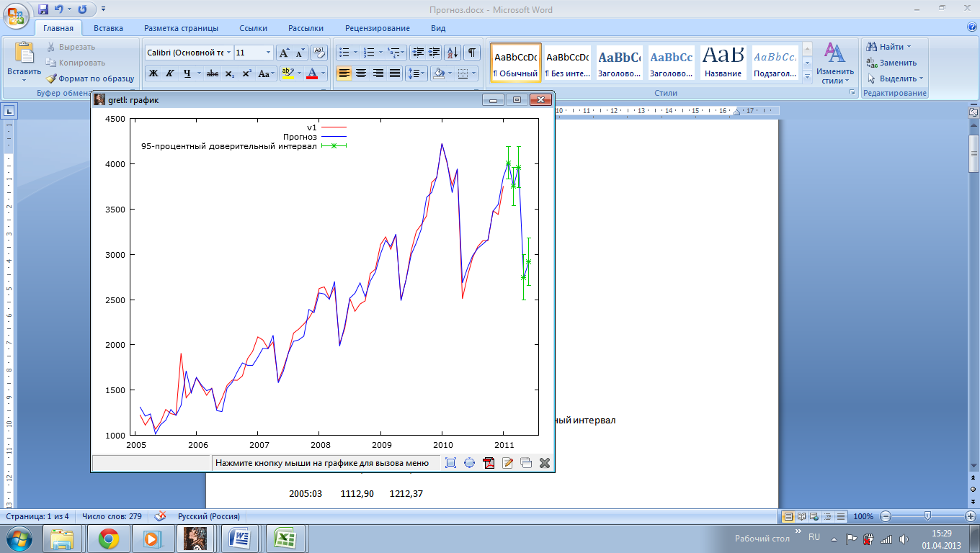Screen dimensions: 980x553
Task: Open Customize Quick Access Toolbar arrow
Action: [x=103, y=9]
